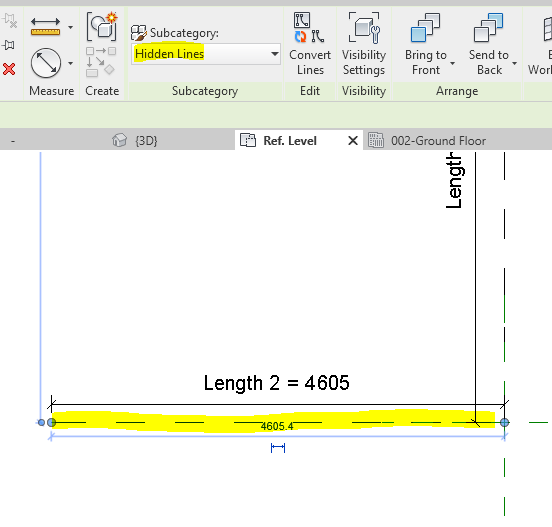Expand the Measure Between References dropdown arrow
Screen dimensions: 552x527
pyautogui.click(x=71, y=63)
